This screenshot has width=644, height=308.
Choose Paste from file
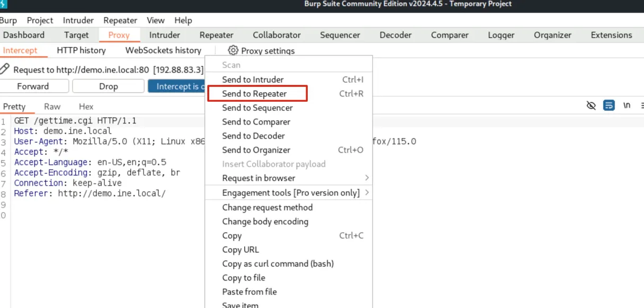(x=289, y=292)
